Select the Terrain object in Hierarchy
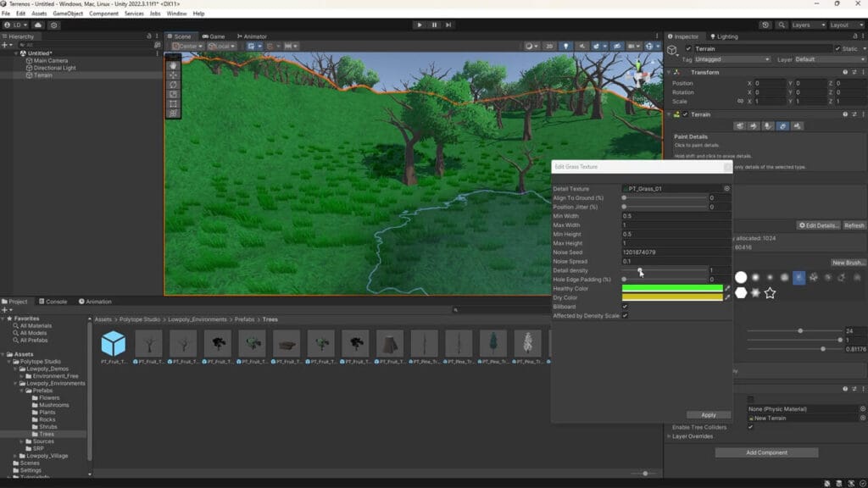Viewport: 868px width, 488px height. click(44, 75)
